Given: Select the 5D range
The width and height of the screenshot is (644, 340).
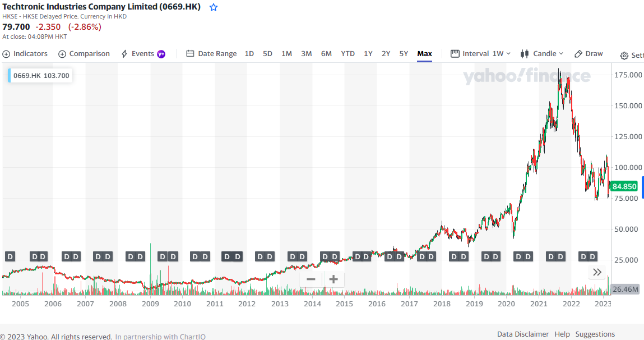Looking at the screenshot, I should tap(267, 54).
